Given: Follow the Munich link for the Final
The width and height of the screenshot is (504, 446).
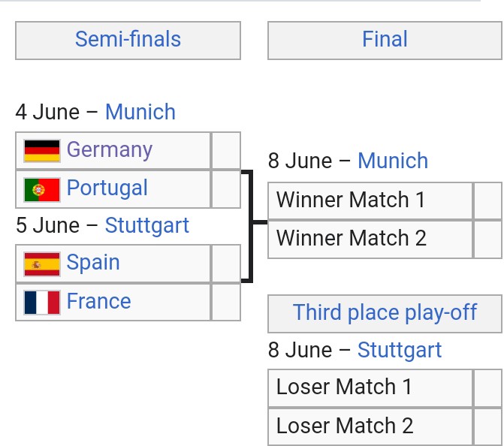Looking at the screenshot, I should [x=393, y=161].
